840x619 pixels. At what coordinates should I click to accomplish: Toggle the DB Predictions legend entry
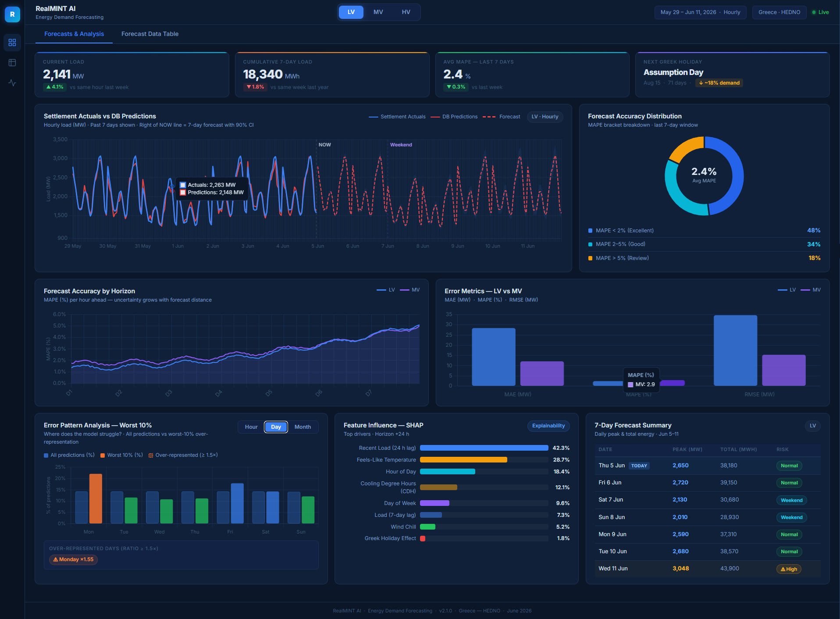coord(454,117)
